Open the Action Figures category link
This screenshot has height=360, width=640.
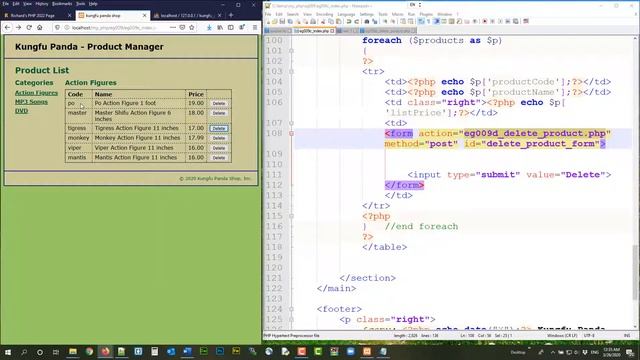pyautogui.click(x=36, y=93)
